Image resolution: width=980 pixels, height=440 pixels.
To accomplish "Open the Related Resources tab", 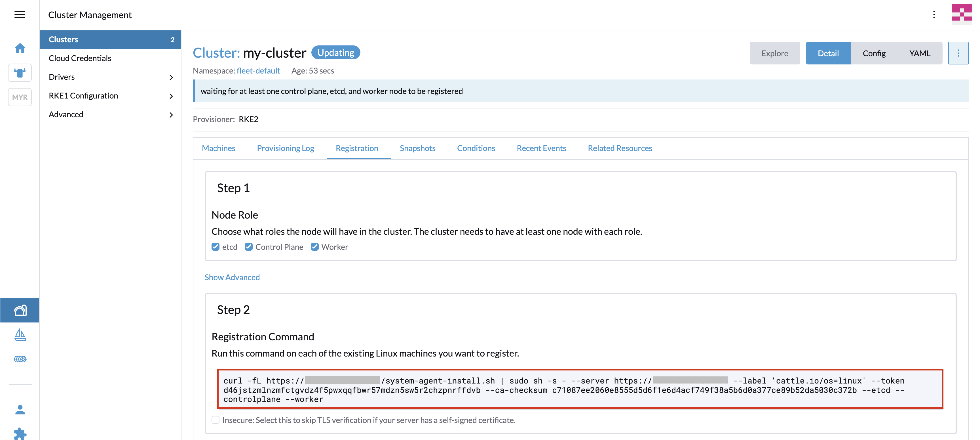I will pyautogui.click(x=620, y=148).
